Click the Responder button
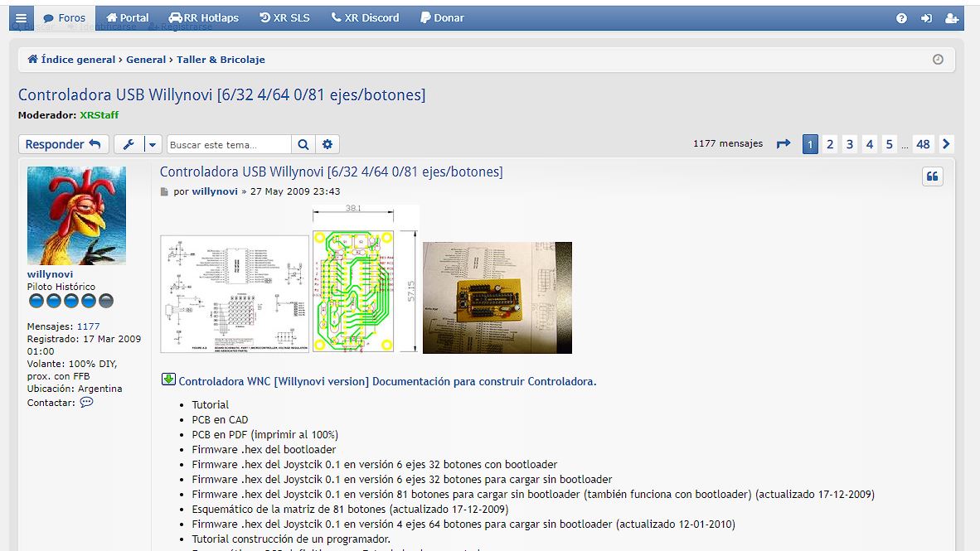The image size is (980, 551). pos(63,144)
